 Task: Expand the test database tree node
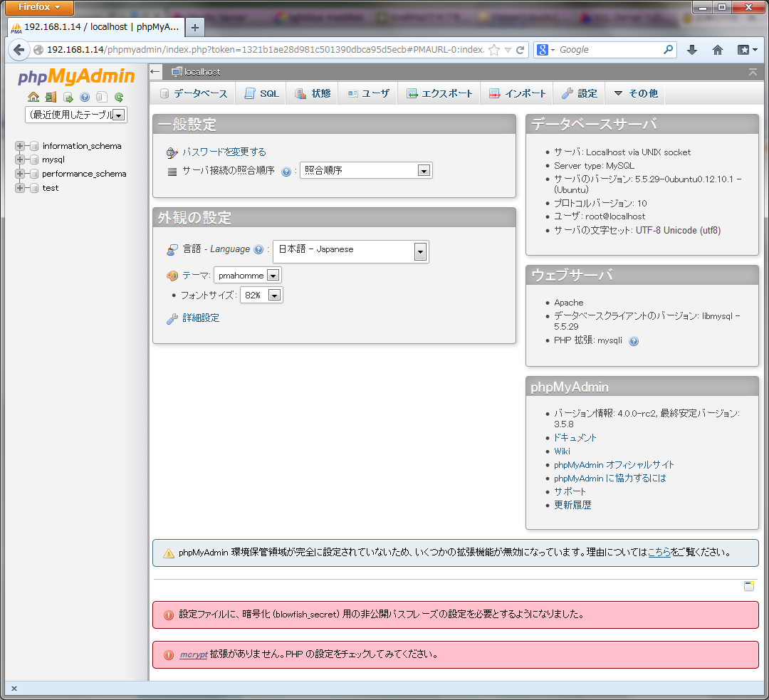click(20, 188)
